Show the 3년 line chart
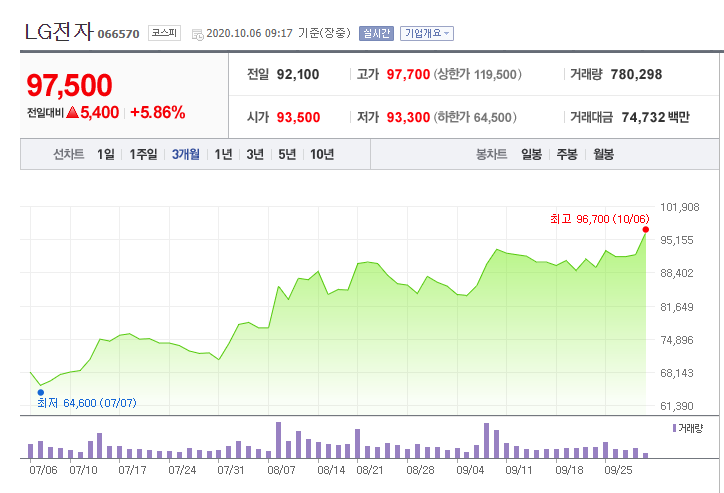The height and width of the screenshot is (493, 724). [x=255, y=155]
